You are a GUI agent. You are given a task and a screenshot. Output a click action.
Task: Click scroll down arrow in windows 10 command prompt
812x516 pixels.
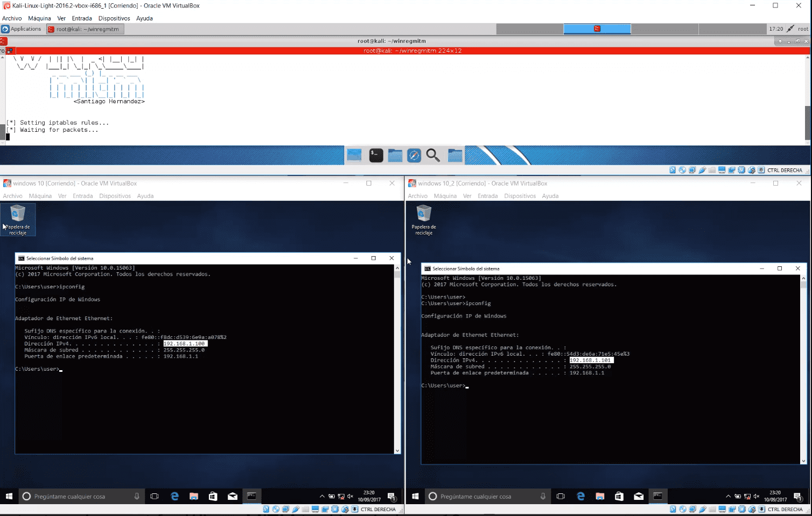pyautogui.click(x=397, y=450)
